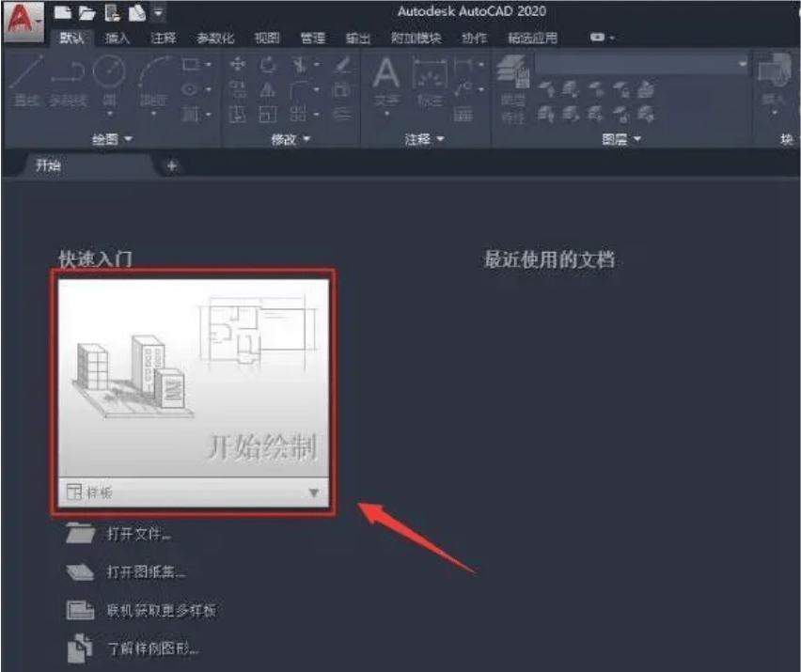
Task: Select the Text (文字) annotation tool
Action: coord(386,81)
